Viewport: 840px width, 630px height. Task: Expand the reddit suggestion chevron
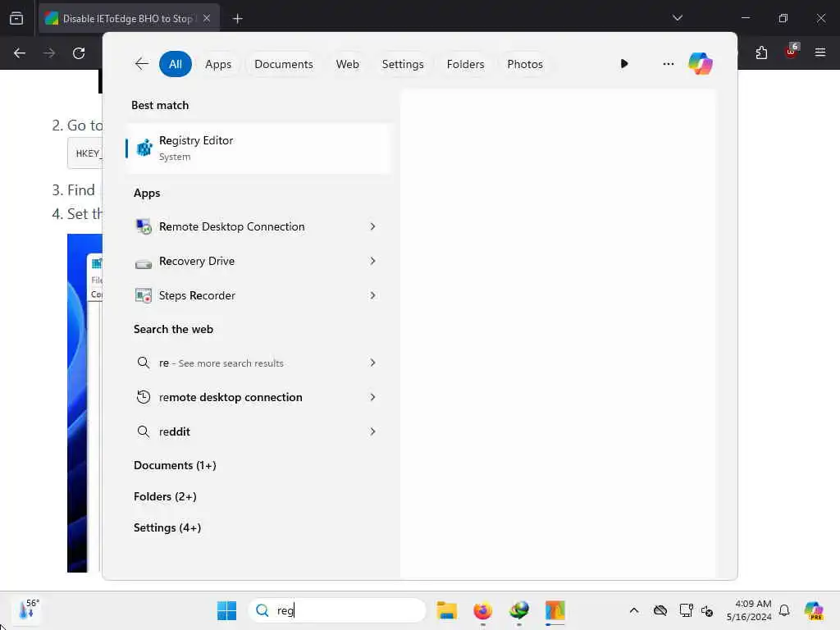point(373,431)
